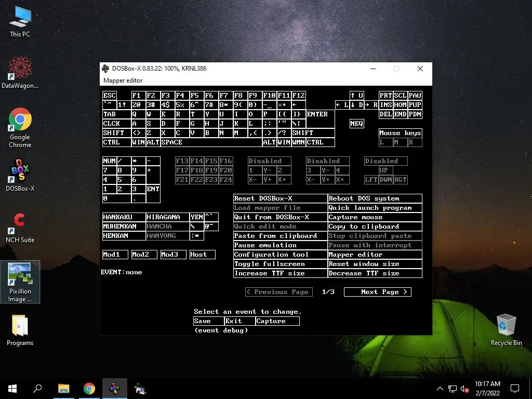Screen dimensions: 532x399
Task: Select Copy to clipboard event
Action: coord(375,227)
